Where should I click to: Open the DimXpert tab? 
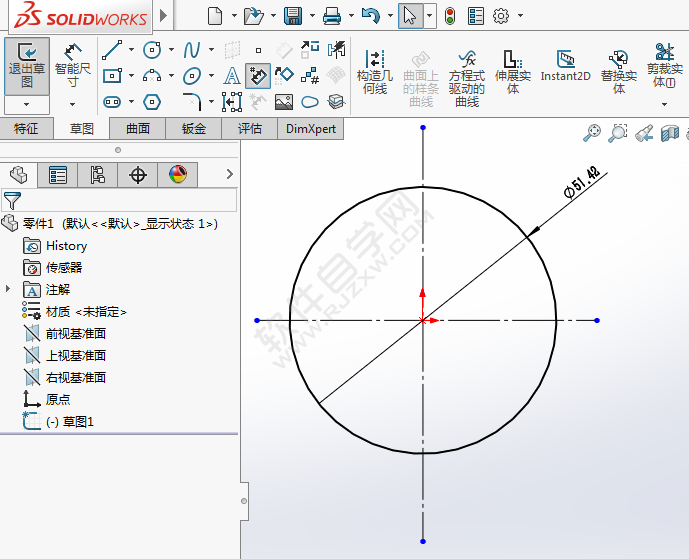(x=311, y=129)
